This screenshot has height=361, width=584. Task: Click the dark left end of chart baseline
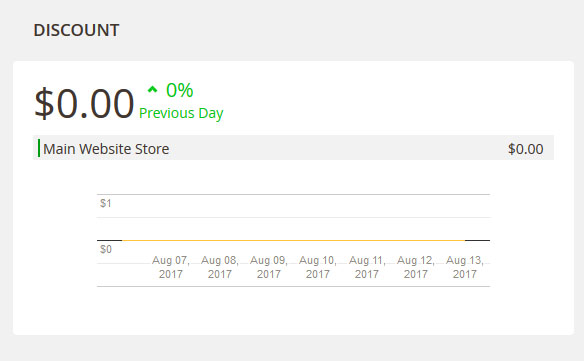(110, 240)
